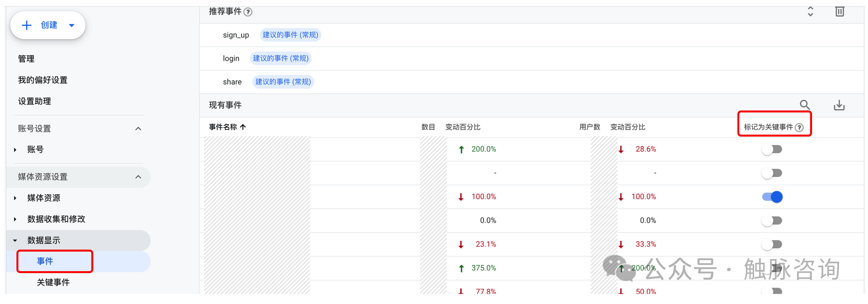This screenshot has height=304, width=868.
Task: Click the search icon in existing events
Action: click(x=805, y=105)
